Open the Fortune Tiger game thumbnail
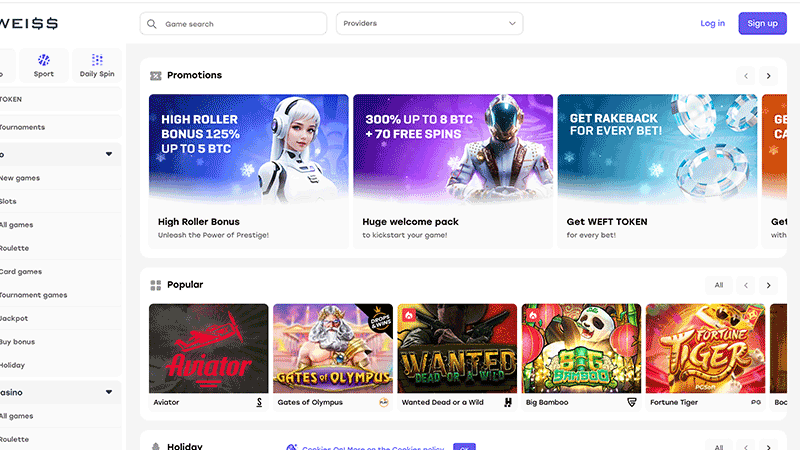Viewport: 800px width, 450px height. [x=706, y=348]
